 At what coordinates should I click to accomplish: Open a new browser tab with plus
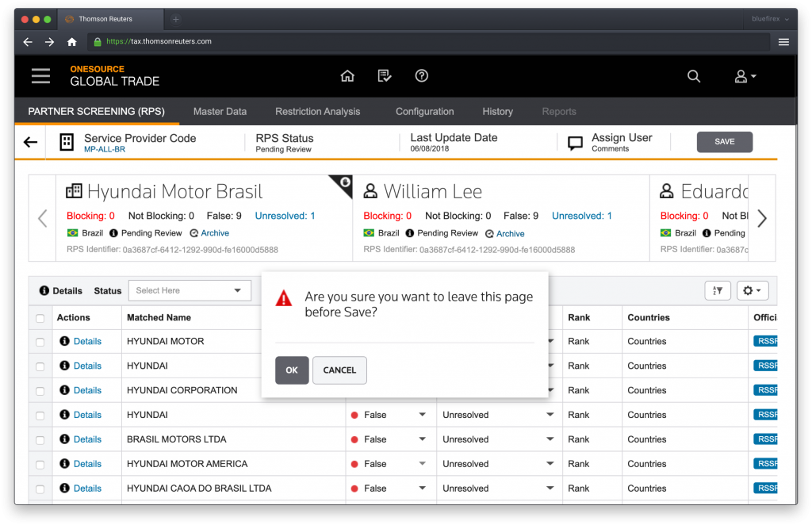click(x=175, y=20)
